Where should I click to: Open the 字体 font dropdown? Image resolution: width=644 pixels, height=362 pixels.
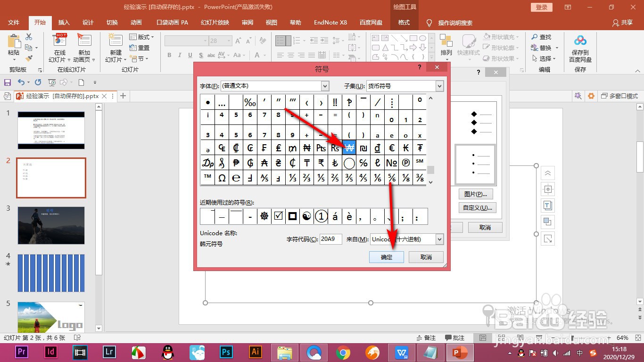pyautogui.click(x=325, y=86)
